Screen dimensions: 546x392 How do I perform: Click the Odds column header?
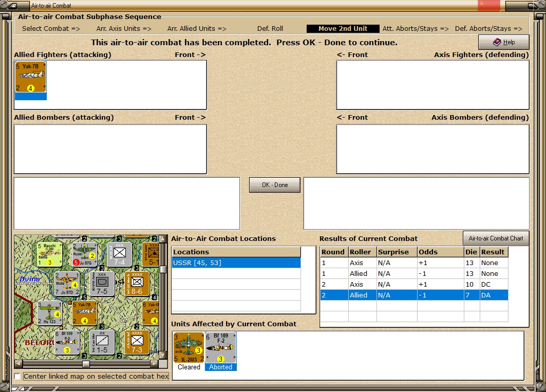tap(441, 252)
